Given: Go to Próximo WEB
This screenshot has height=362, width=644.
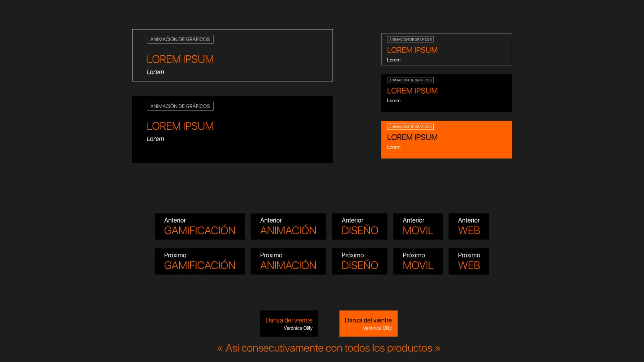Looking at the screenshot, I should point(469,261).
